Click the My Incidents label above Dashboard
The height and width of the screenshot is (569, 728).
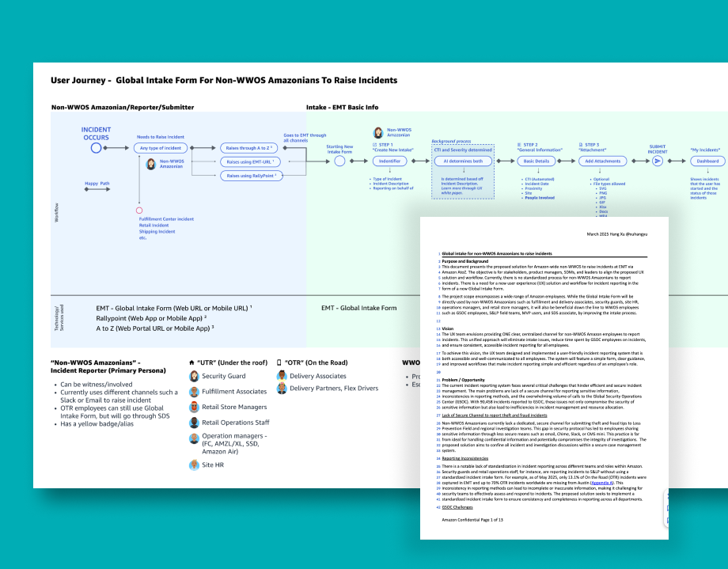pos(705,150)
